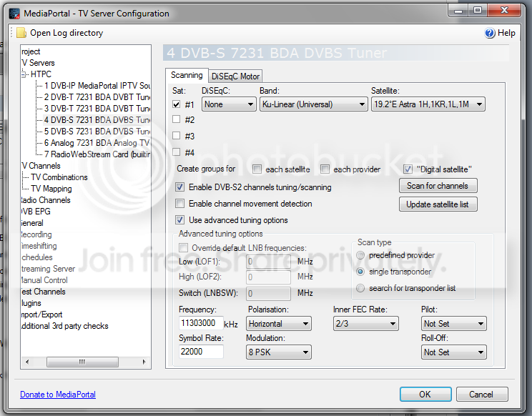532x416 pixels.
Task: Toggle create groups for each provider
Action: pyautogui.click(x=325, y=169)
